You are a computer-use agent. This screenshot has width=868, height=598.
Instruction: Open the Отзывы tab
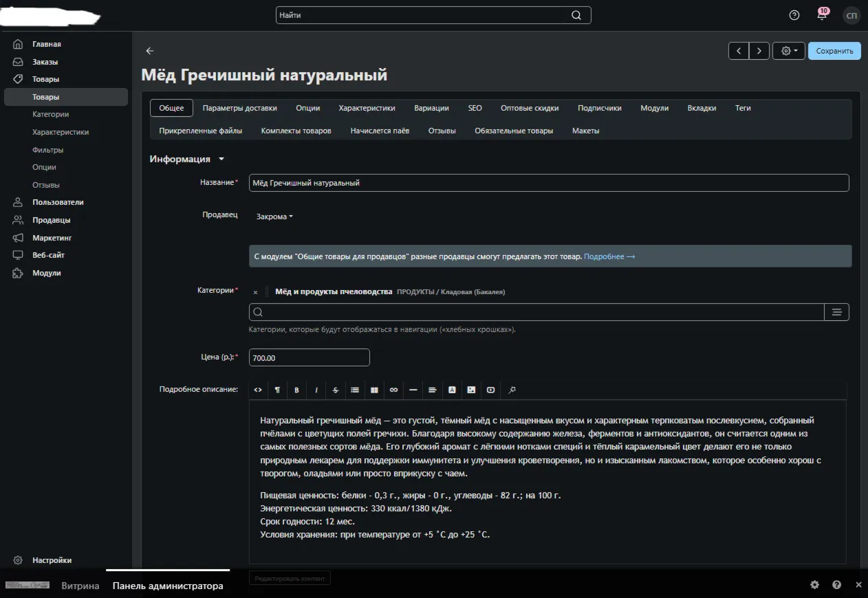tap(442, 131)
